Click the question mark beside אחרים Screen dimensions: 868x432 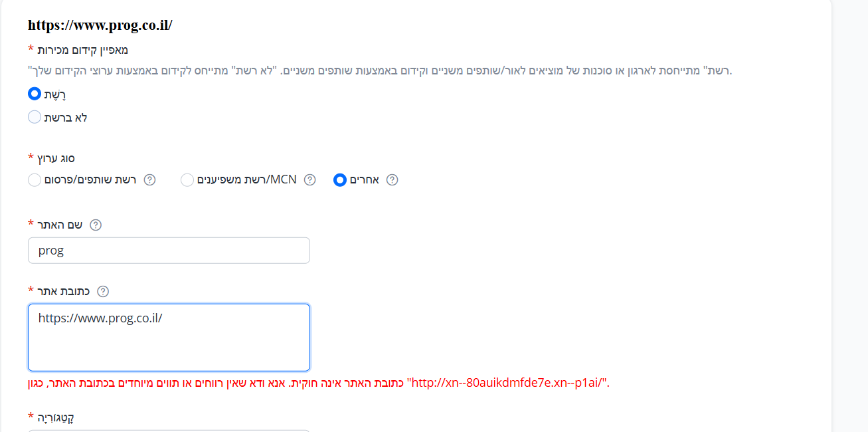pos(392,180)
